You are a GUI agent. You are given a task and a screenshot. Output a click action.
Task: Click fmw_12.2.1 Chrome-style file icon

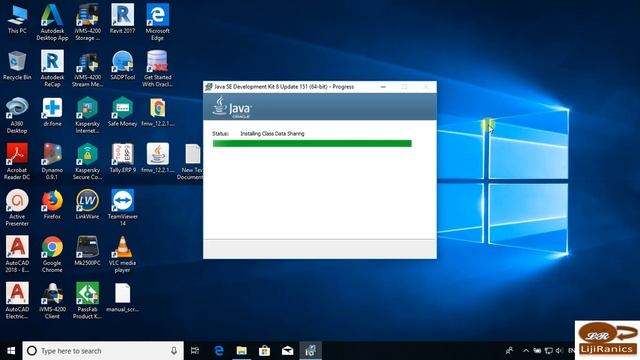(158, 112)
